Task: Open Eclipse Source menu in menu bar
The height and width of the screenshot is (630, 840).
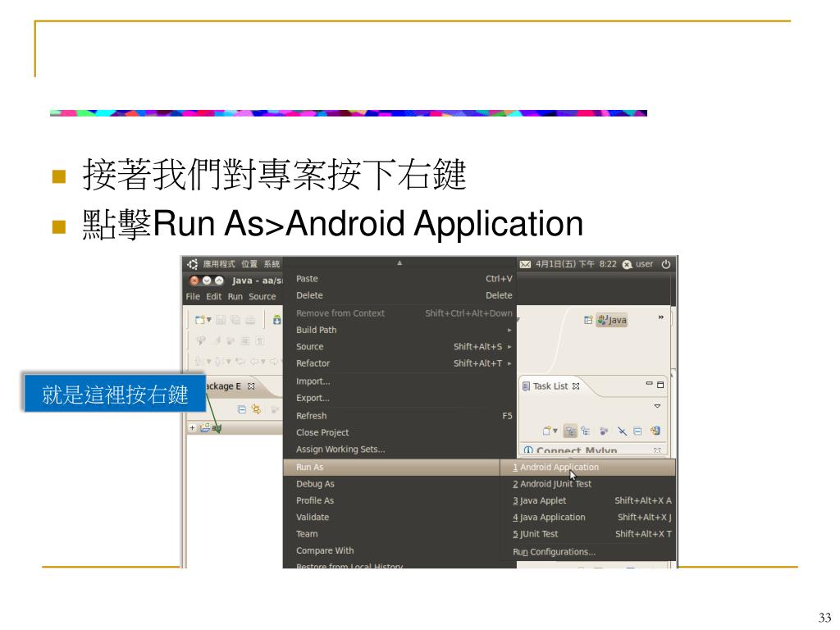Action: (x=262, y=296)
